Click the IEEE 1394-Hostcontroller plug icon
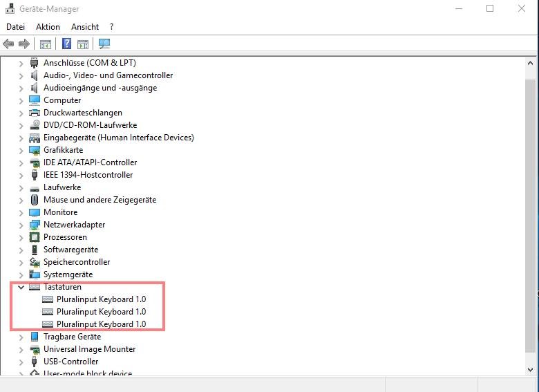Viewport: 539px width, 392px height. tap(34, 175)
